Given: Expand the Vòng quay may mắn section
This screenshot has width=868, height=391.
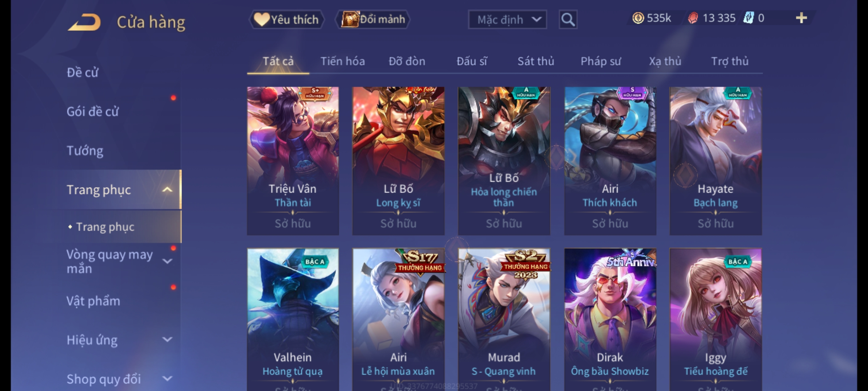Looking at the screenshot, I should click(167, 261).
